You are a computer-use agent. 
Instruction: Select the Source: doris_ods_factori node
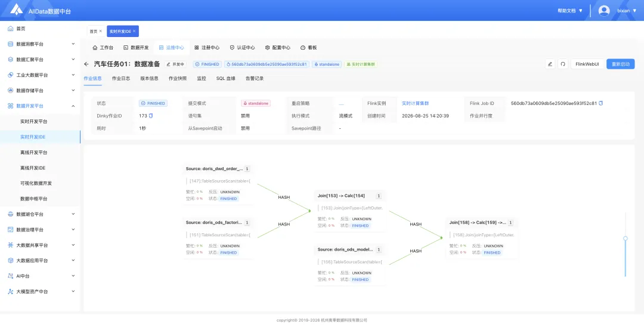218,238
